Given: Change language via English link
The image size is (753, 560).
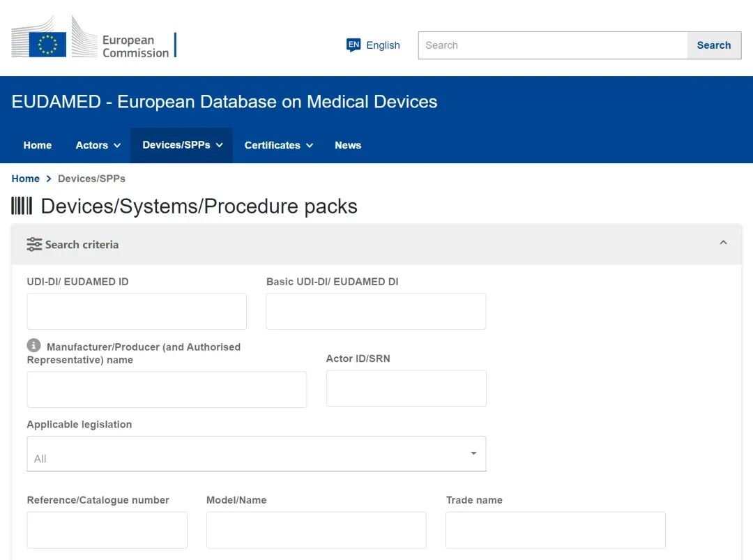Looking at the screenshot, I should (383, 45).
